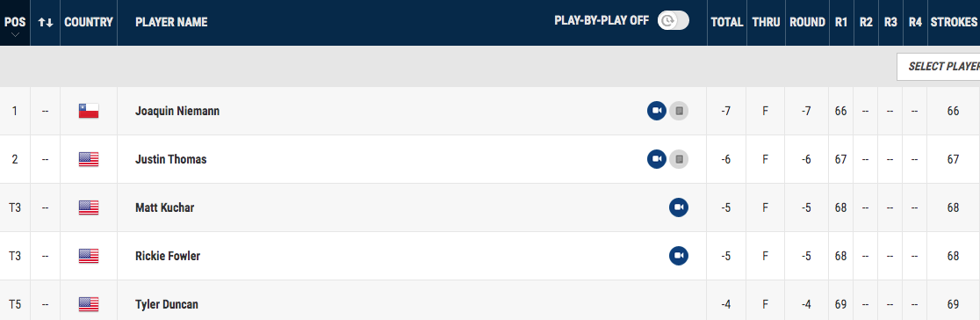Open Joaquin Niemann's scorecard icon
Screen dimensions: 980x320
tap(679, 111)
